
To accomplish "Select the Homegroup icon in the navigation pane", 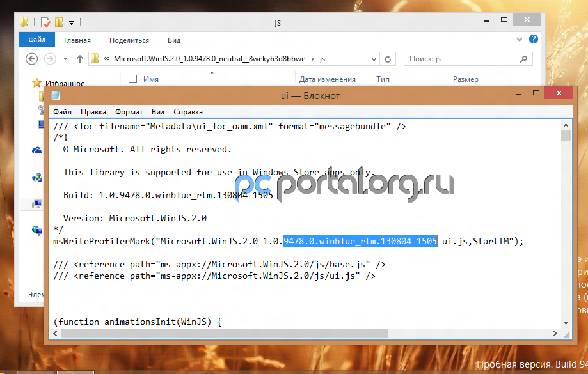I will click(x=37, y=178).
